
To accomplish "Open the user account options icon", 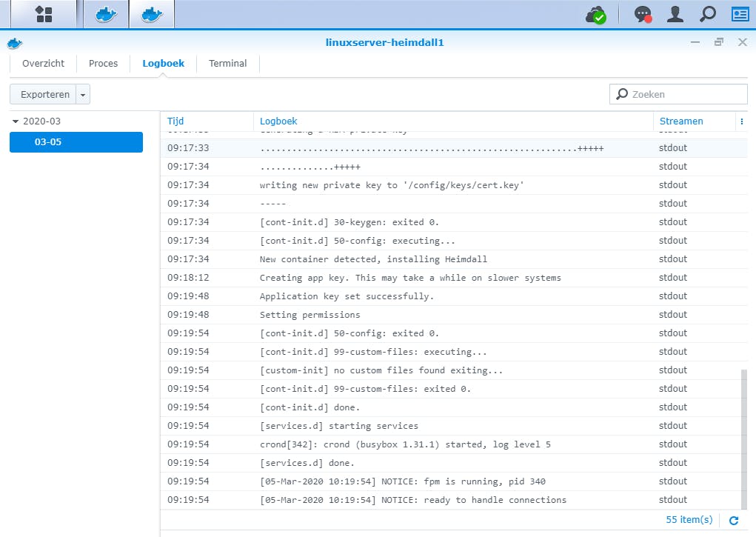I will 675,15.
